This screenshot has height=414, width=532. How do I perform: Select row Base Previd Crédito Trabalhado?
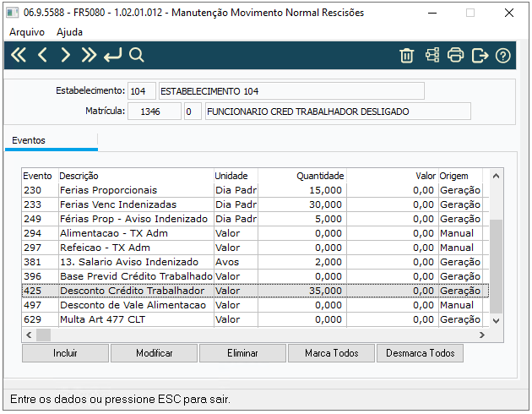256,276
